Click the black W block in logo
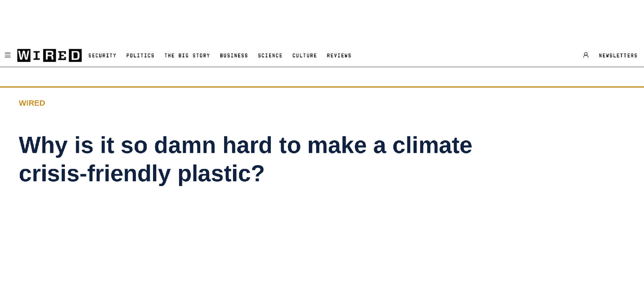 coord(24,55)
